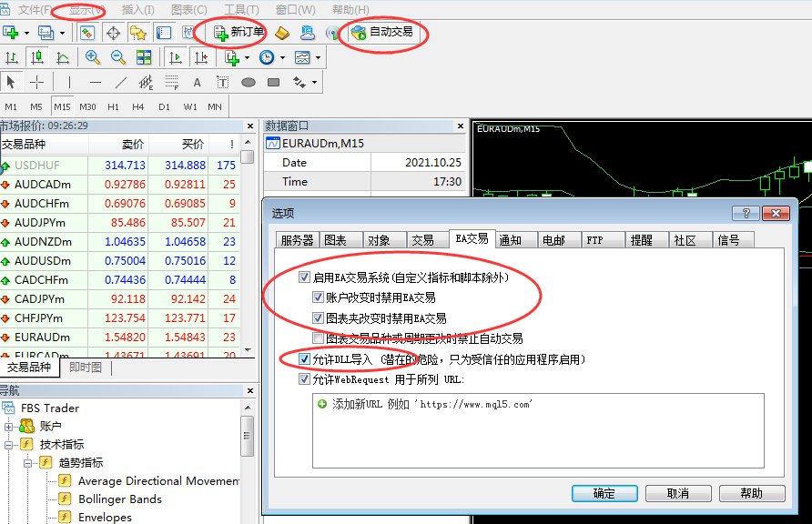Switch to 服务器 tab in options
This screenshot has width=812, height=524.
point(298,240)
